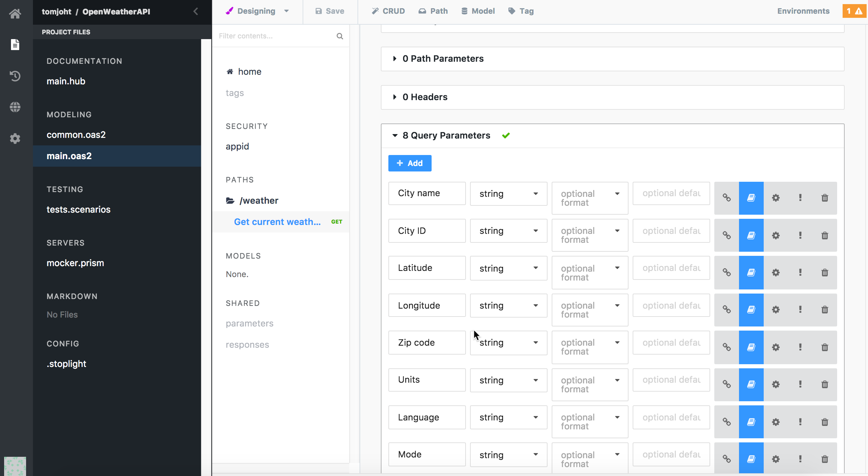Image resolution: width=868 pixels, height=476 pixels.
Task: Click the settings gear icon for Language parameter
Action: (776, 421)
